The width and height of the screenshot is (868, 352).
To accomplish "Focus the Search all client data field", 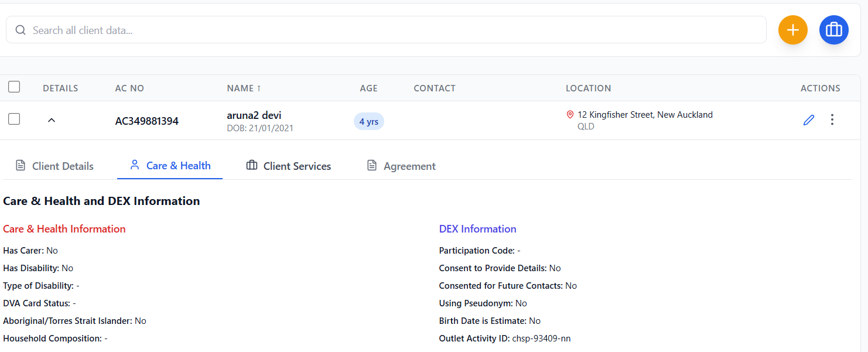I will pyautogui.click(x=387, y=30).
